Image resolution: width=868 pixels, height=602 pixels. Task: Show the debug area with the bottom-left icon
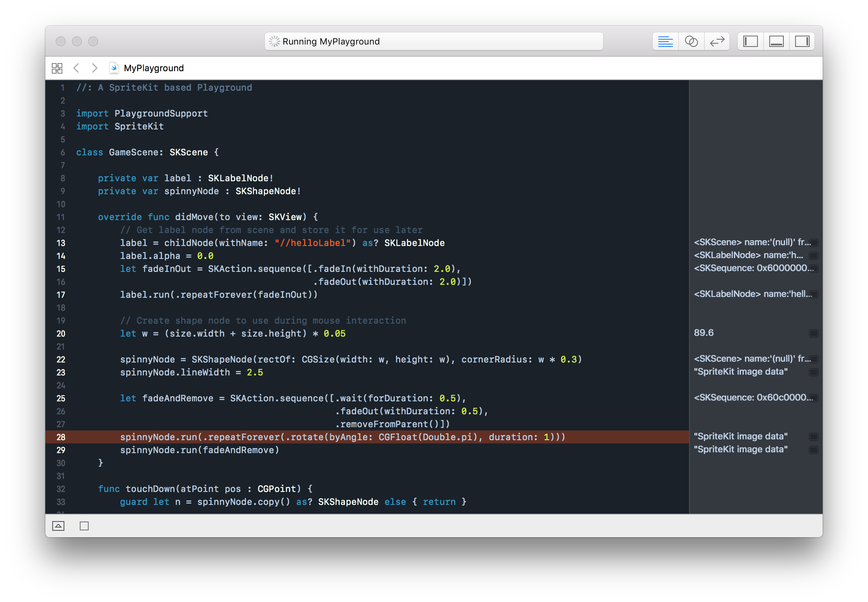[x=58, y=526]
